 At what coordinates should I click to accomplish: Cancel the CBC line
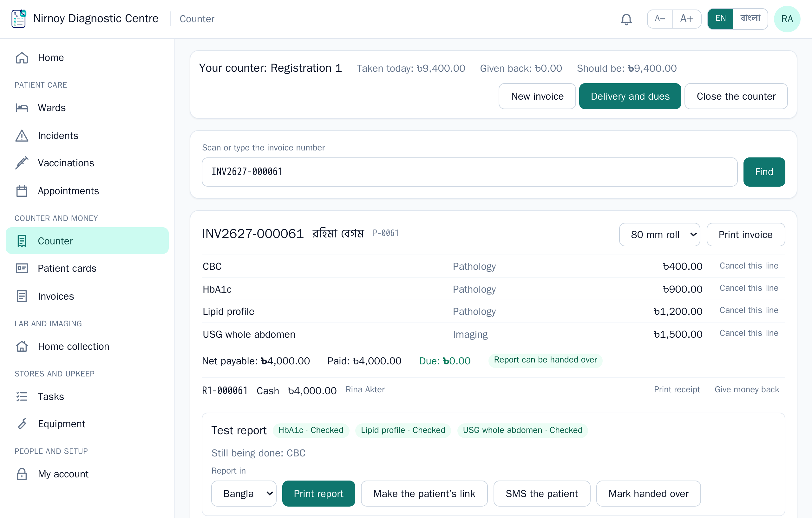click(749, 266)
